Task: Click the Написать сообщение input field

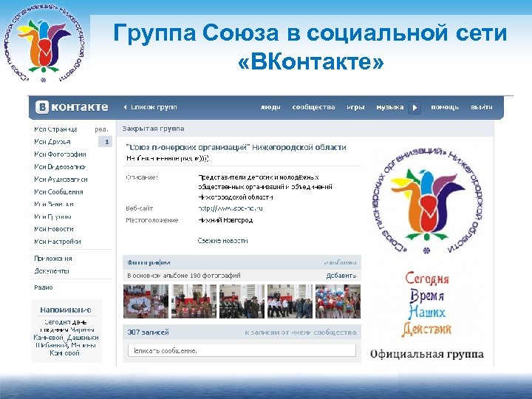Action: pos(242,350)
